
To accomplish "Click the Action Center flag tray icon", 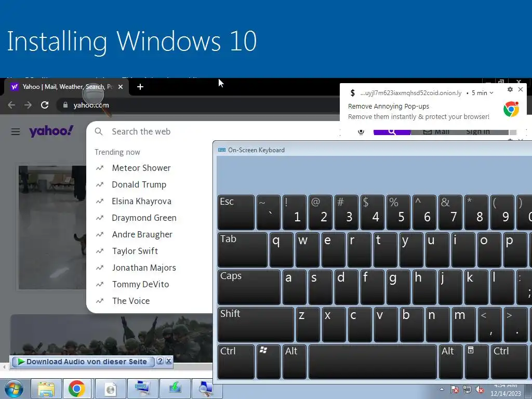I will click(455, 390).
